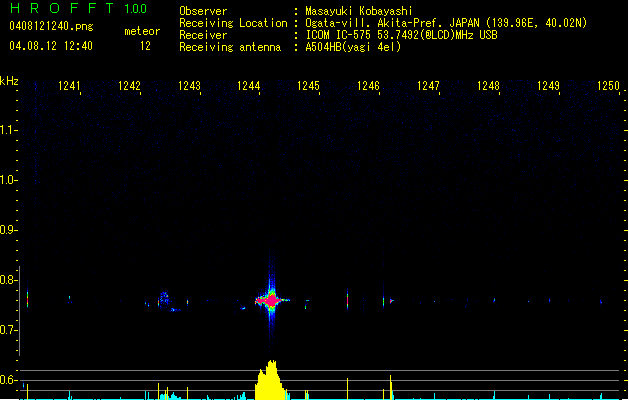This screenshot has width=629, height=400.
Task: Select the 1244 time axis label
Action: coord(249,86)
